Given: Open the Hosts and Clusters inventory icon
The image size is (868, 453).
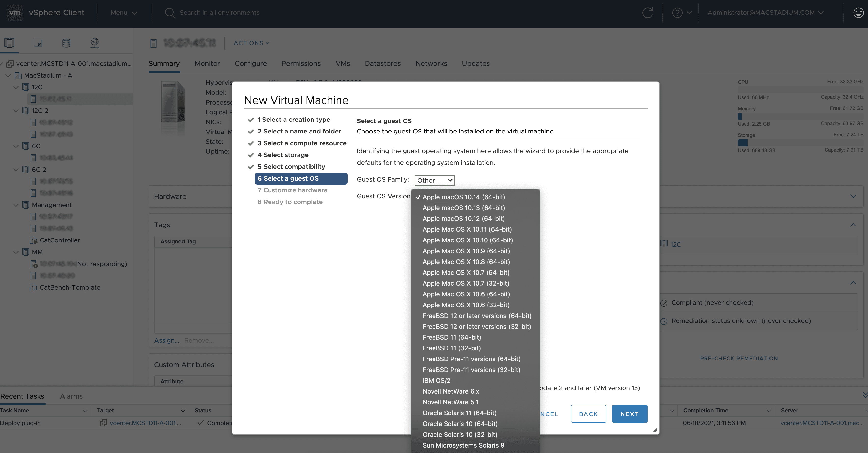Looking at the screenshot, I should click(9, 43).
